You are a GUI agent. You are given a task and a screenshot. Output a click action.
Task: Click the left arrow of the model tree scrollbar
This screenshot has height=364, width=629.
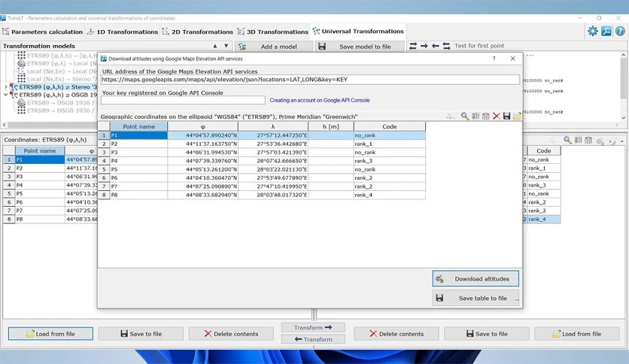point(5,125)
